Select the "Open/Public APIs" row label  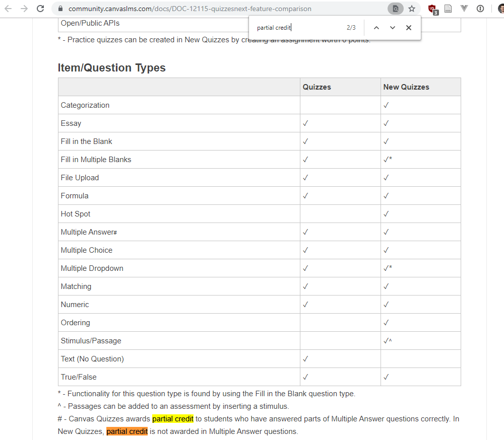[x=90, y=23]
